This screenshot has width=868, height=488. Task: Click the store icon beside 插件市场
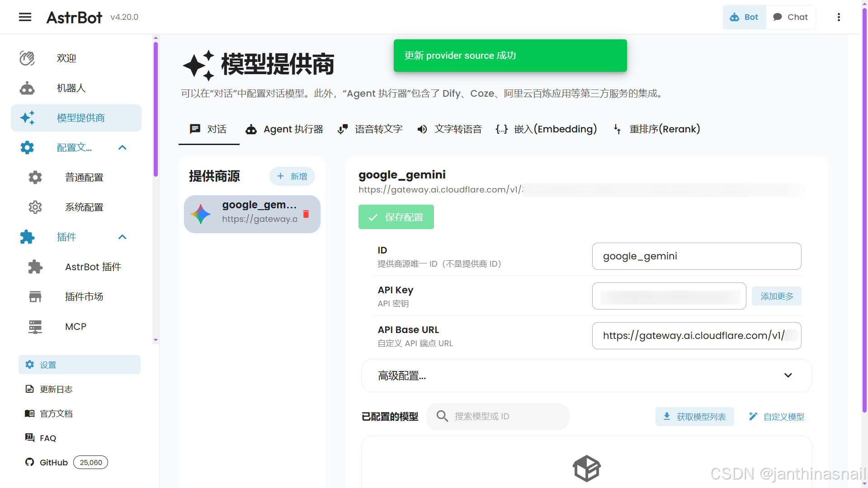click(x=35, y=297)
